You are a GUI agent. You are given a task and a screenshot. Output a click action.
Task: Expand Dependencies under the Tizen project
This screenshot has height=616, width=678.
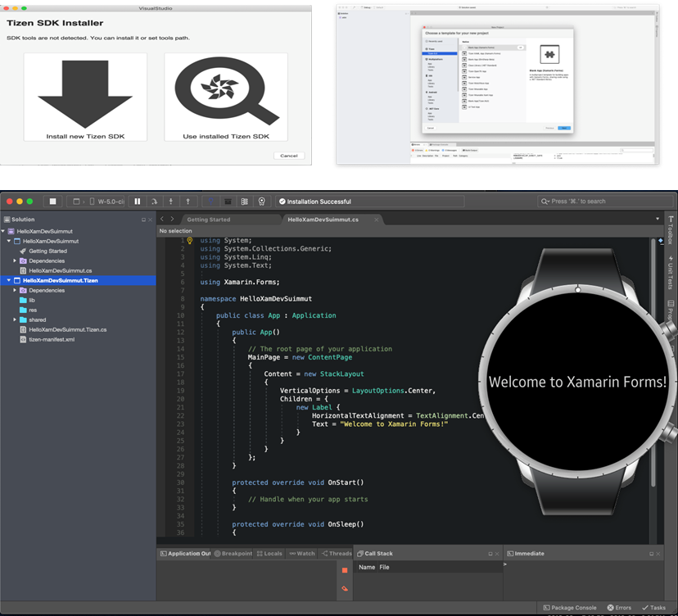pyautogui.click(x=15, y=290)
